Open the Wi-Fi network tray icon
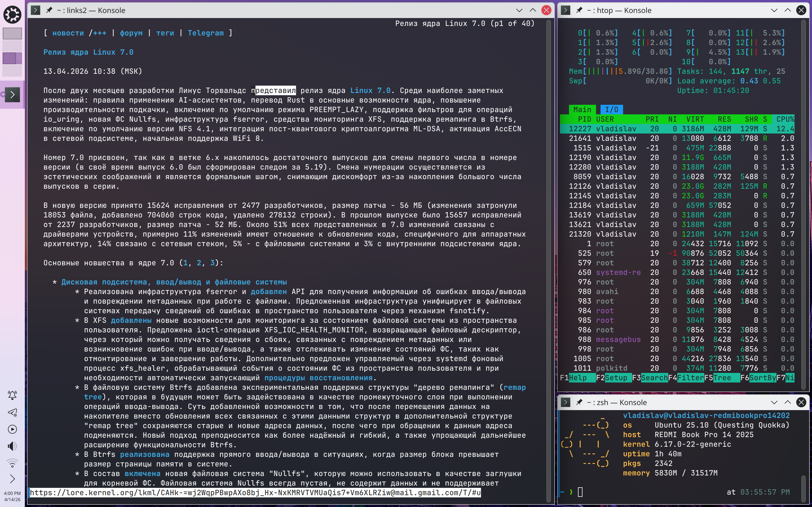 coord(12,463)
